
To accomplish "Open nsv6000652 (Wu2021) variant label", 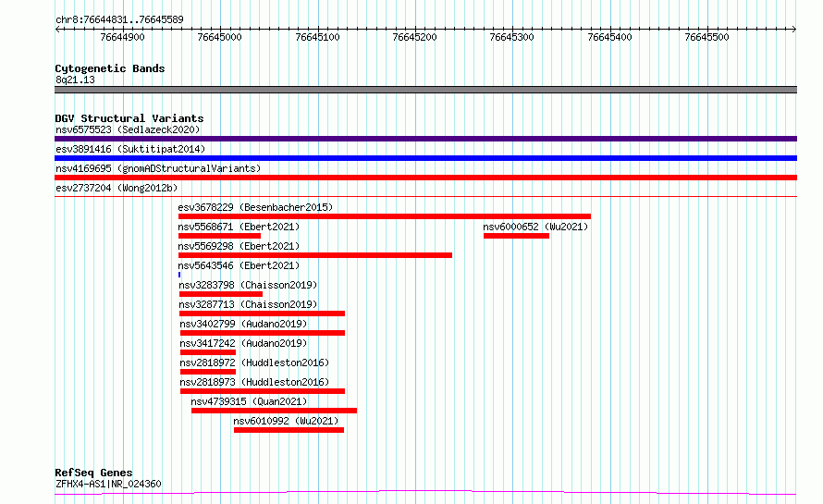I will [535, 227].
